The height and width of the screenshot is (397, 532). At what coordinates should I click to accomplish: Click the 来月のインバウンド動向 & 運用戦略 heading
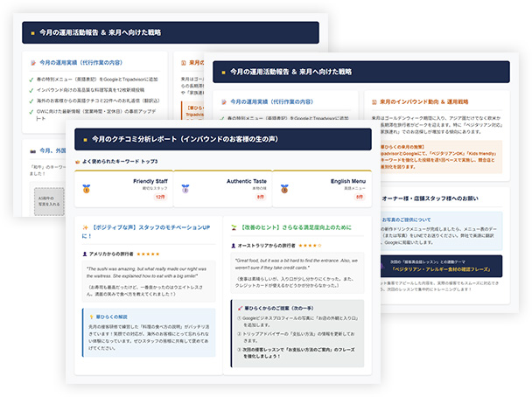pyautogui.click(x=423, y=102)
